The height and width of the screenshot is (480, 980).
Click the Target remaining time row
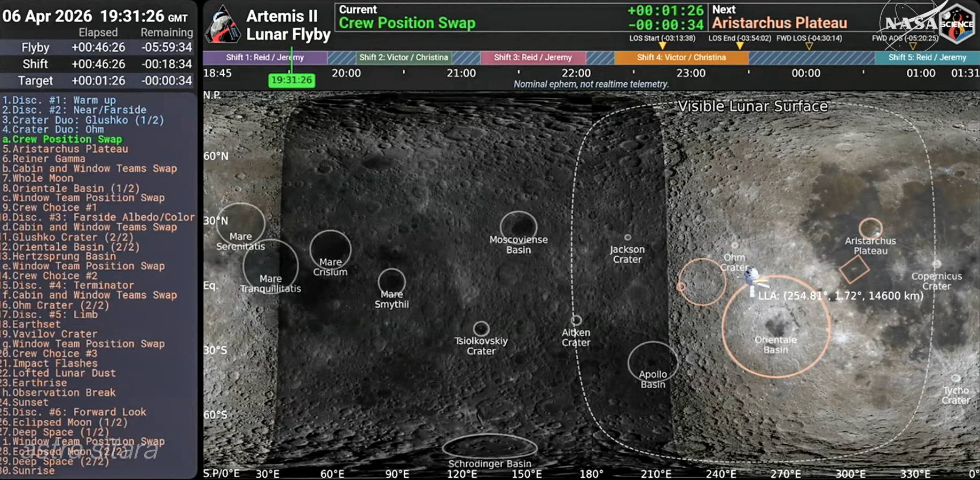(x=98, y=81)
